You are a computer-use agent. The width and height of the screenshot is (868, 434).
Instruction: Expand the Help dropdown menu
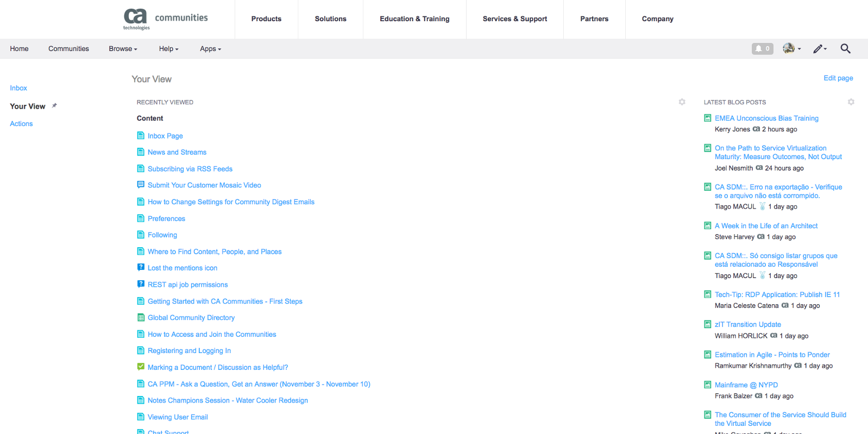168,49
